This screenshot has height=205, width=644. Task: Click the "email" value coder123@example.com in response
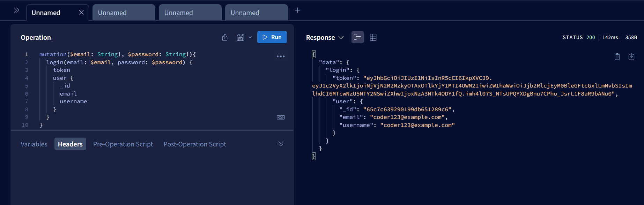click(x=407, y=117)
